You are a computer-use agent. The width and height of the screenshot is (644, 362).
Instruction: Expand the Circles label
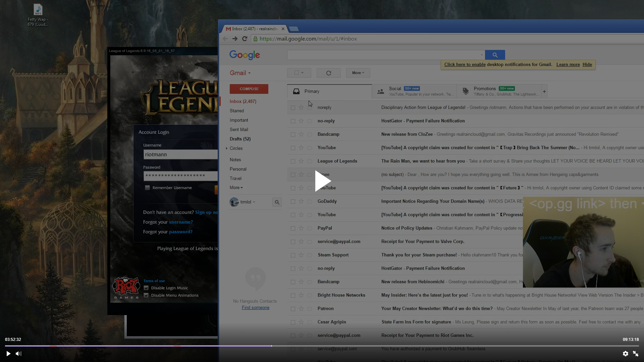[x=227, y=148]
